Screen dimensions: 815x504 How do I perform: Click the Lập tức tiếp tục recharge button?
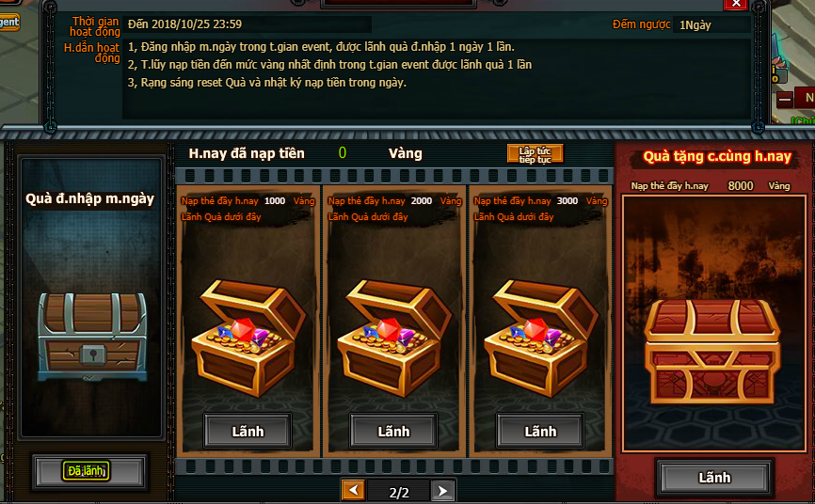click(x=535, y=154)
